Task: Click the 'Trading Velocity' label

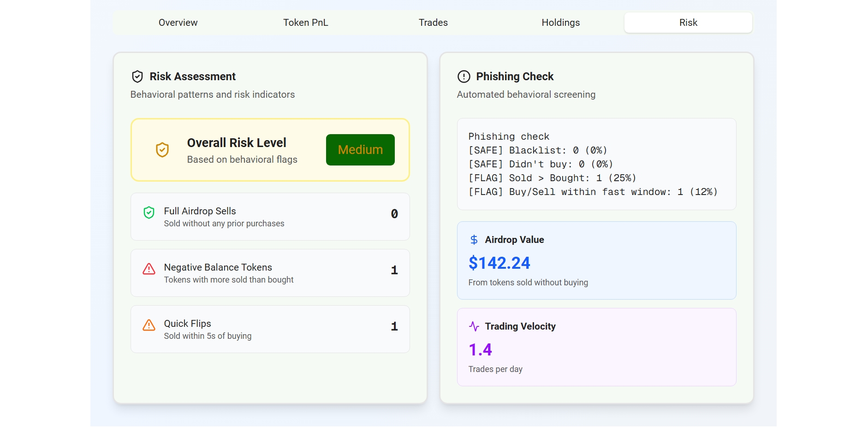Action: tap(520, 326)
